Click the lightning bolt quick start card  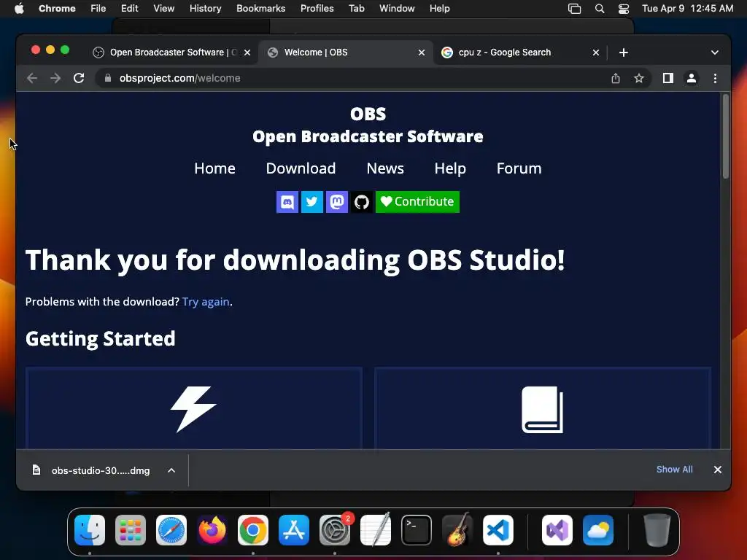(194, 408)
